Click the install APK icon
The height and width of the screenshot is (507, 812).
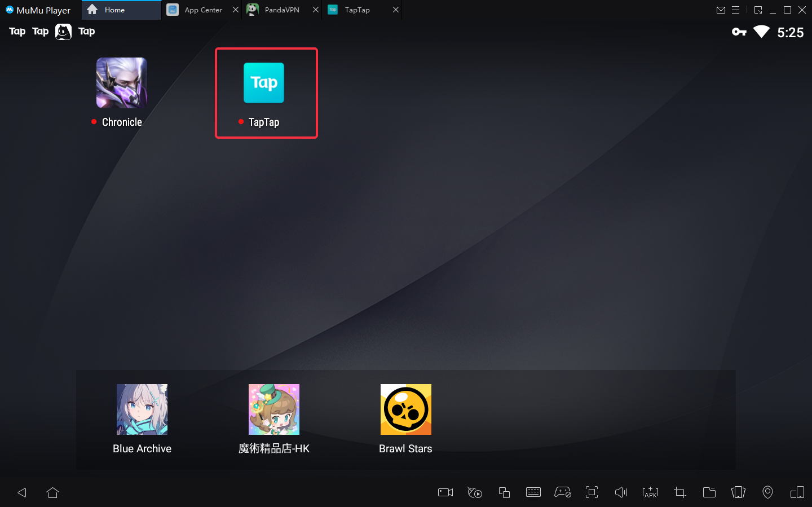point(650,492)
